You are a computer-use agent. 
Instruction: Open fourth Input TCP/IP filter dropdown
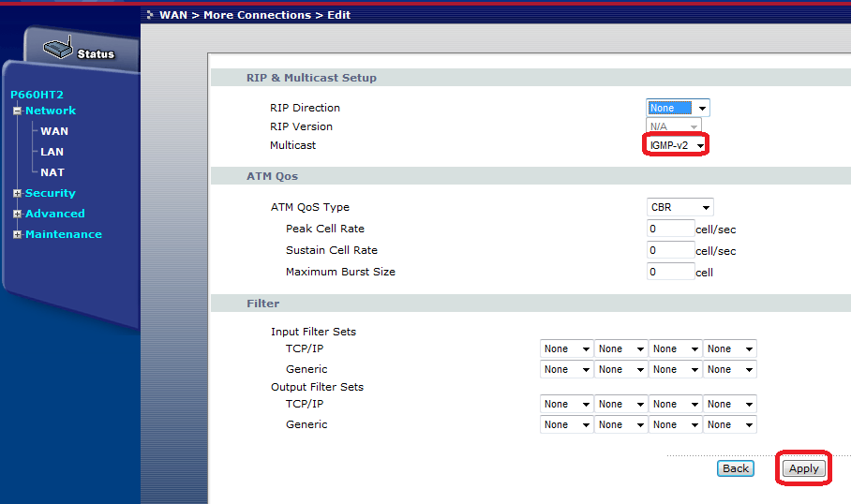[729, 348]
